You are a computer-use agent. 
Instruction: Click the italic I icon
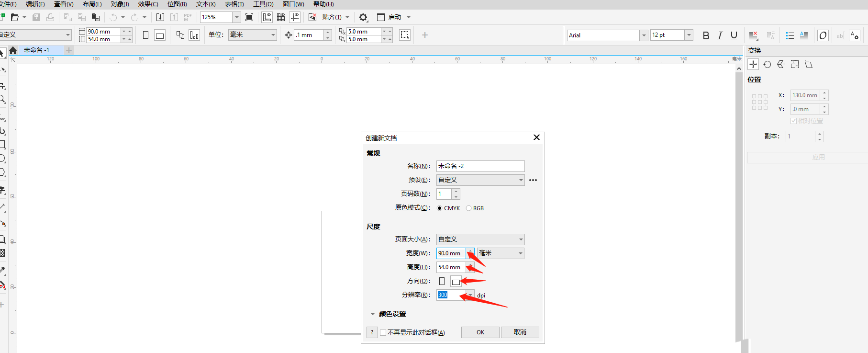click(720, 35)
